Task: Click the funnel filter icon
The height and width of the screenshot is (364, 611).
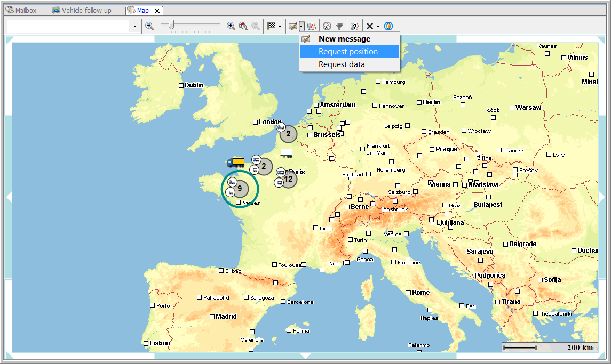Action: click(339, 26)
